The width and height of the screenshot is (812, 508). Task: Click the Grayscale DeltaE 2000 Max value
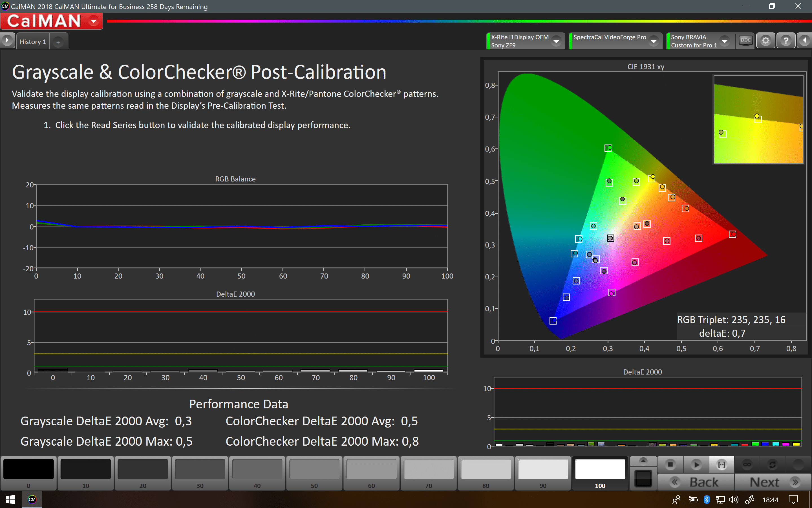click(184, 441)
